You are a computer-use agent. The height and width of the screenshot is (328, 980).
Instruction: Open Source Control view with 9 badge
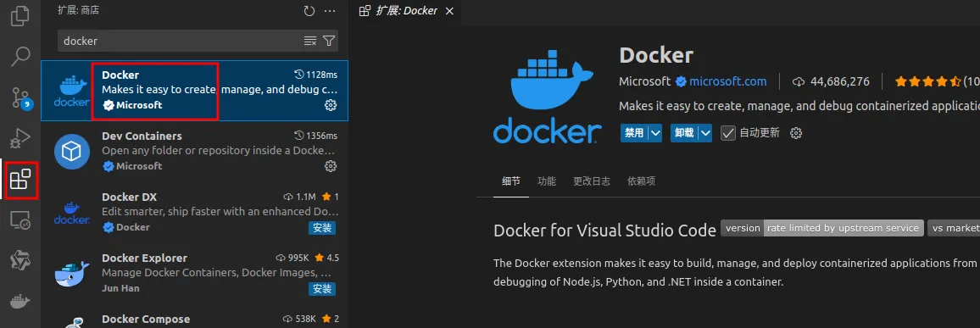point(20,97)
